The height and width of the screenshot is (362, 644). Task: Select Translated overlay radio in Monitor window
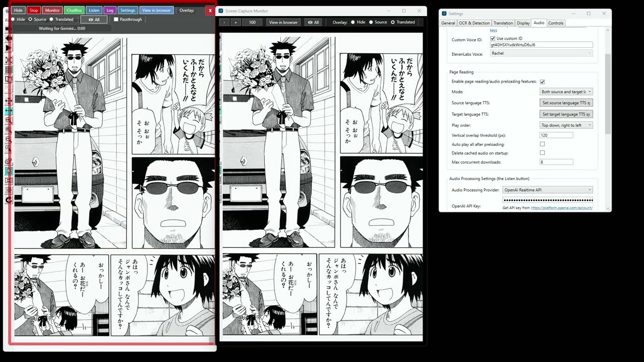click(x=392, y=22)
